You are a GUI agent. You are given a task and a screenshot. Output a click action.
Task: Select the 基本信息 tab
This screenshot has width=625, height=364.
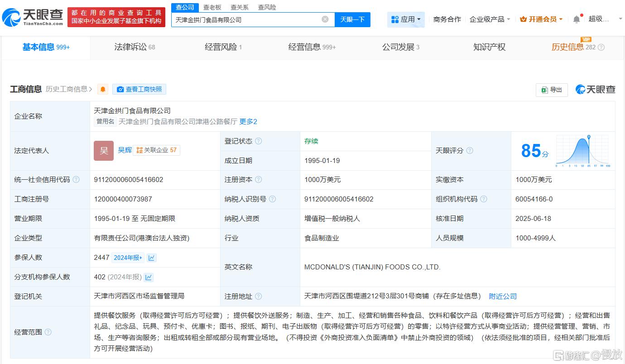(x=46, y=47)
